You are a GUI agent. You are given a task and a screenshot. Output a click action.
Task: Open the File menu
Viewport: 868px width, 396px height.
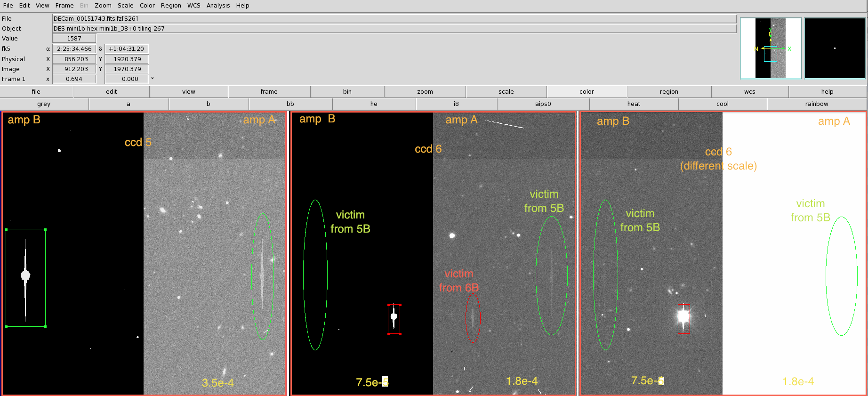[x=8, y=6]
